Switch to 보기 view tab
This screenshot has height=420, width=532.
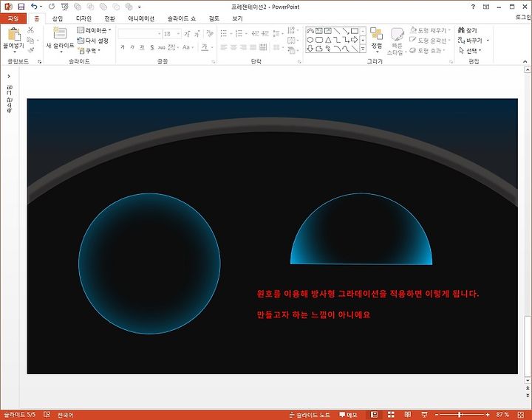[237, 18]
